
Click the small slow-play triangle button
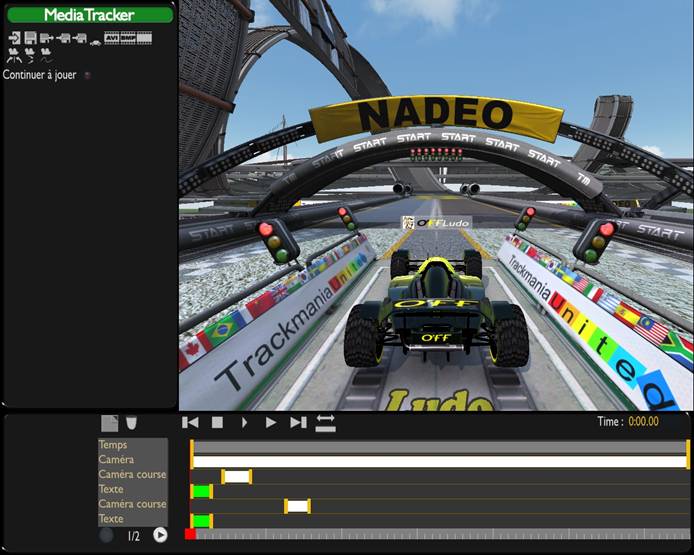(x=244, y=423)
